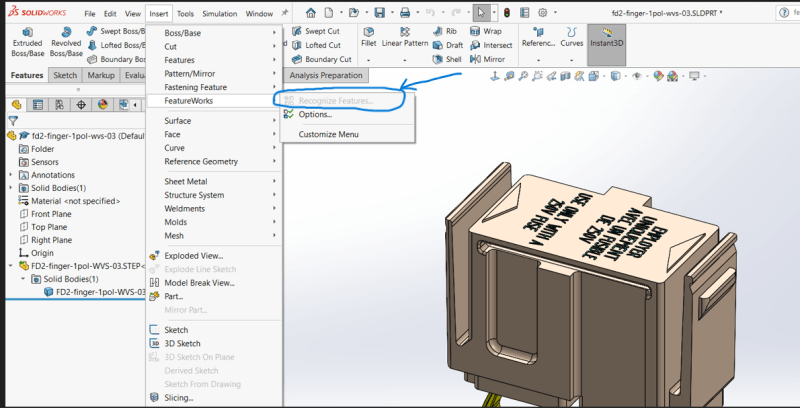800x408 pixels.
Task: Switch to the Markup tab
Action: click(x=101, y=75)
